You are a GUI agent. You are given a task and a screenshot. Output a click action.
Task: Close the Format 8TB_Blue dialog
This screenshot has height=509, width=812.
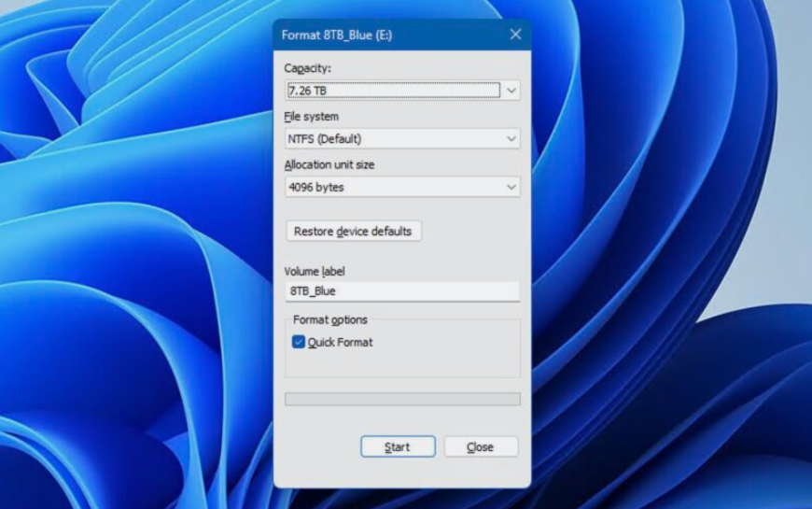(x=515, y=35)
